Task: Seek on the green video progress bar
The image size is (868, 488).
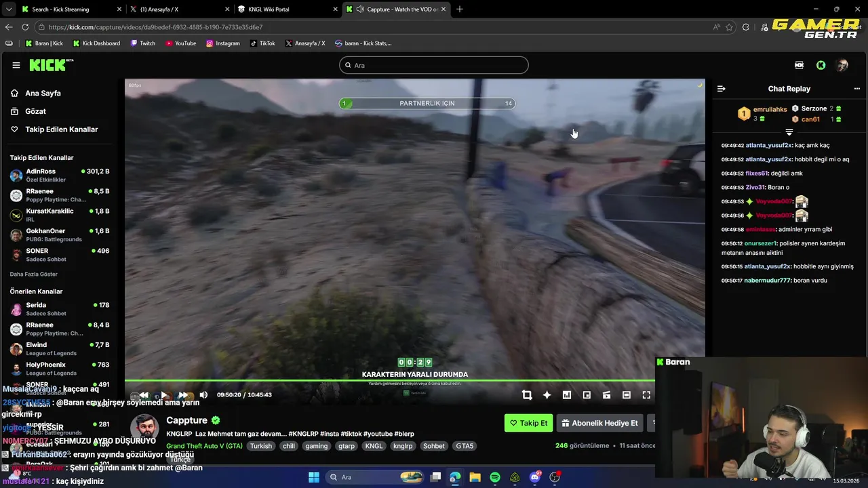Action: pyautogui.click(x=390, y=381)
